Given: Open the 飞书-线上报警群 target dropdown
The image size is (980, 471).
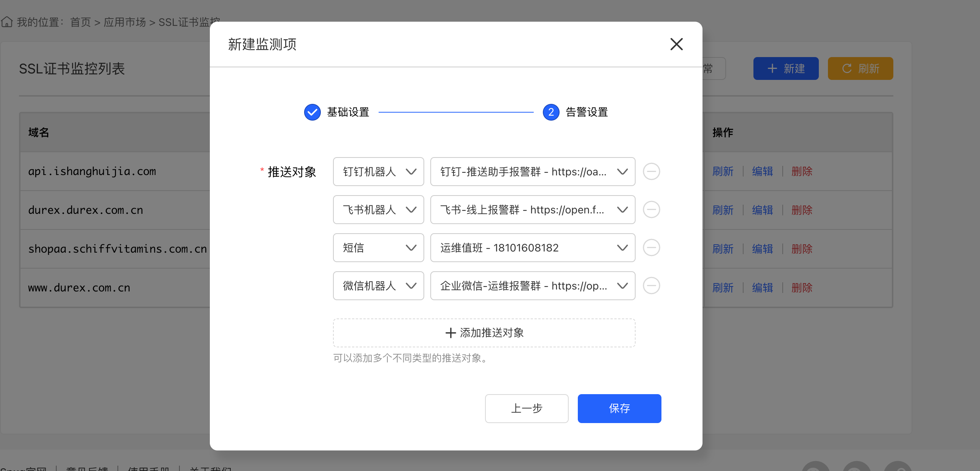Looking at the screenshot, I should [532, 210].
